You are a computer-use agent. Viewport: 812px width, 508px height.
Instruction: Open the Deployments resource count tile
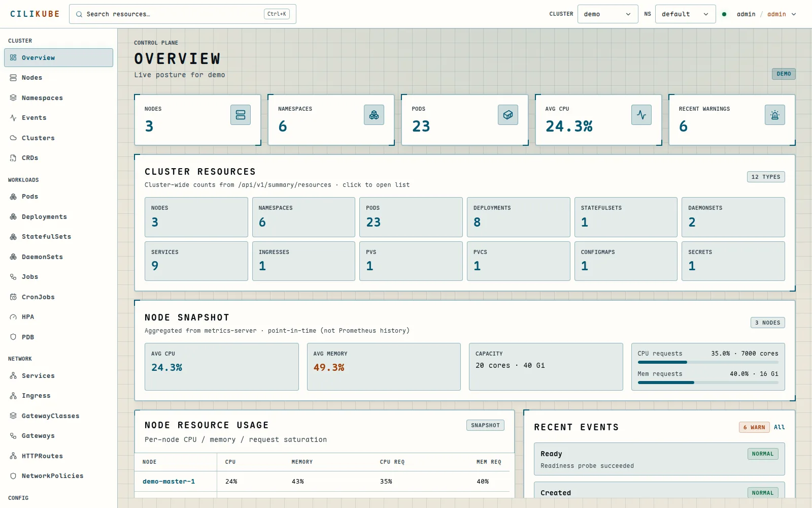click(x=518, y=217)
